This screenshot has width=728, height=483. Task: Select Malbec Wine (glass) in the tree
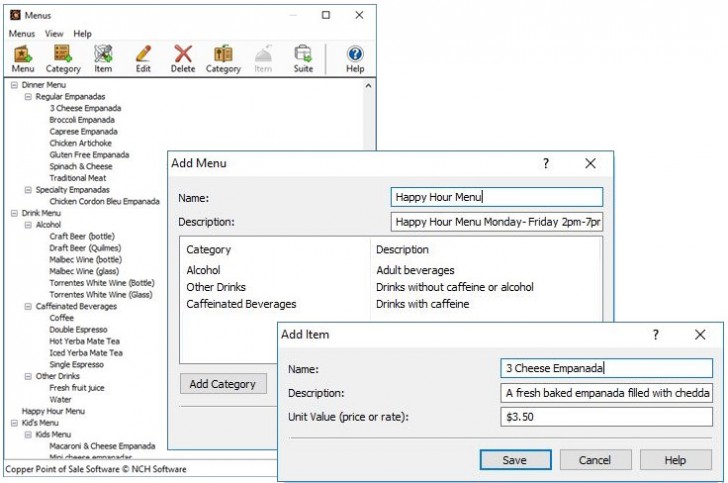[84, 271]
